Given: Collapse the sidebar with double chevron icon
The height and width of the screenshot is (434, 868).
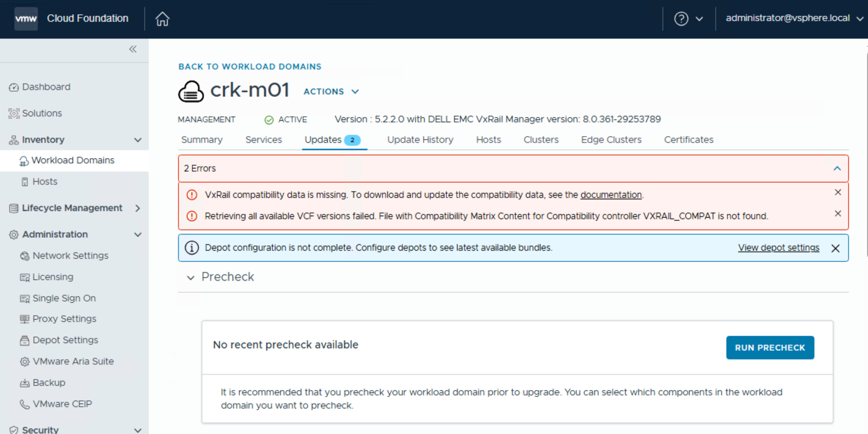Looking at the screenshot, I should (133, 49).
